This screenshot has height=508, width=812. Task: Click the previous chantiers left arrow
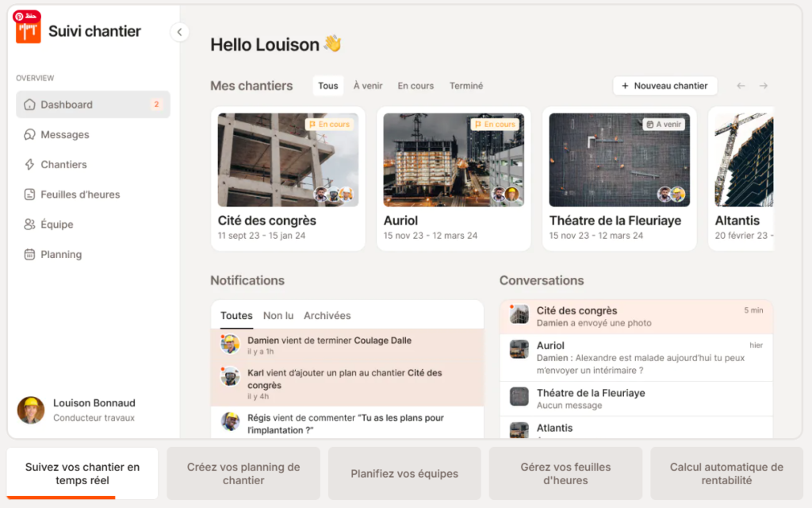[x=741, y=86]
